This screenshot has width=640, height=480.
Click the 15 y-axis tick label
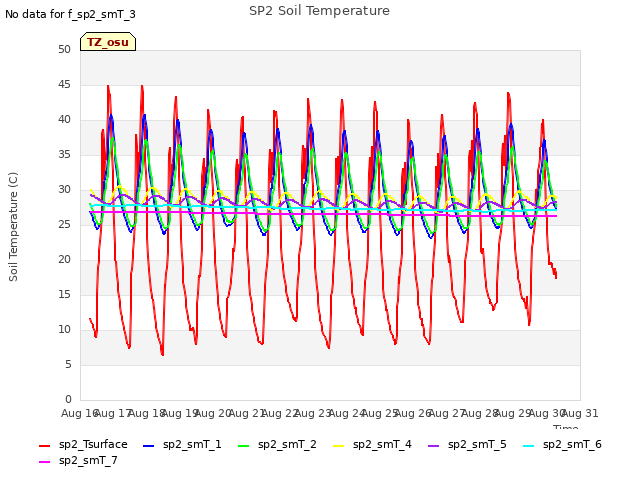(64, 294)
